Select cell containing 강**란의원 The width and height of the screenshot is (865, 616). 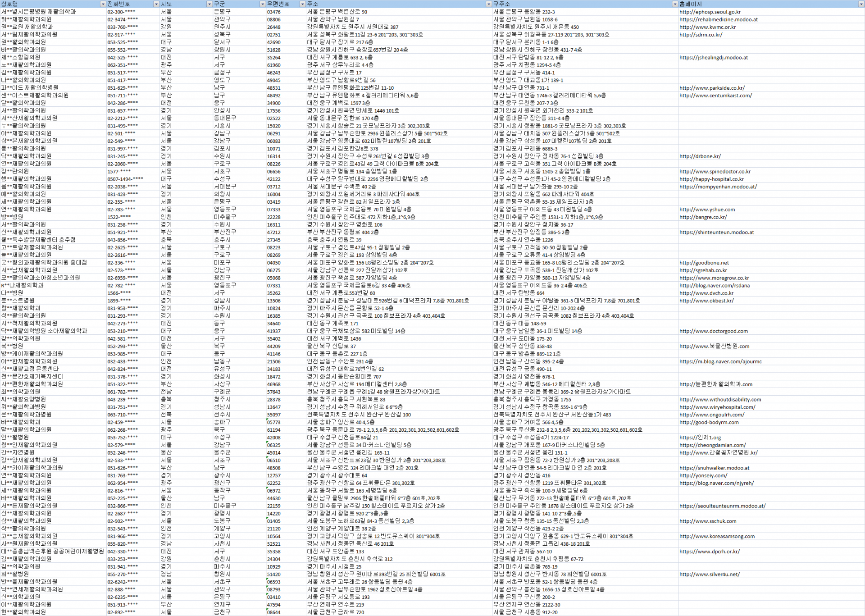tap(15, 171)
